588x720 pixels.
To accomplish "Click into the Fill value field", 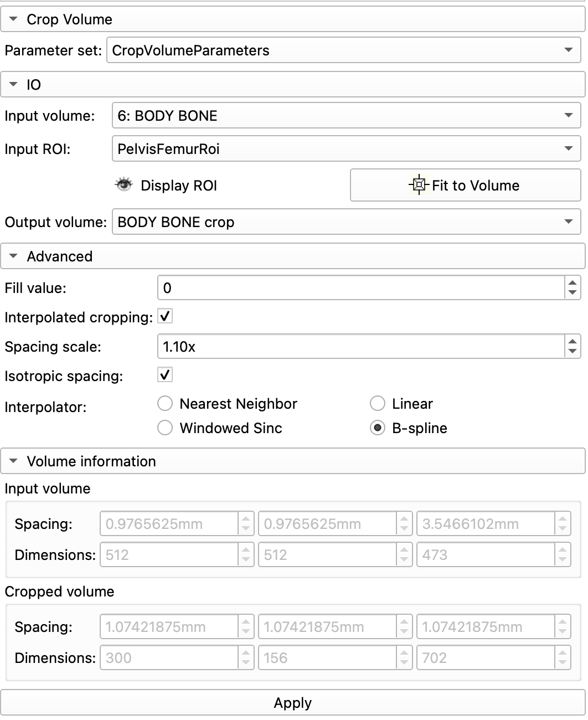I will click(361, 288).
